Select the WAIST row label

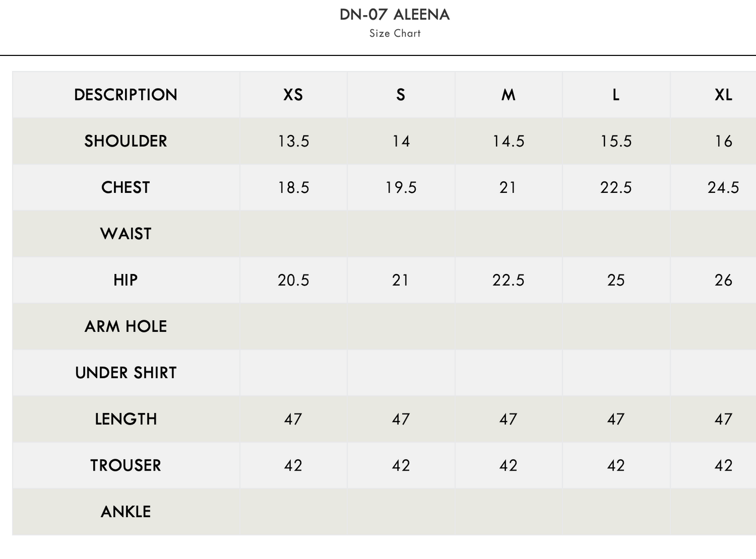(x=126, y=234)
